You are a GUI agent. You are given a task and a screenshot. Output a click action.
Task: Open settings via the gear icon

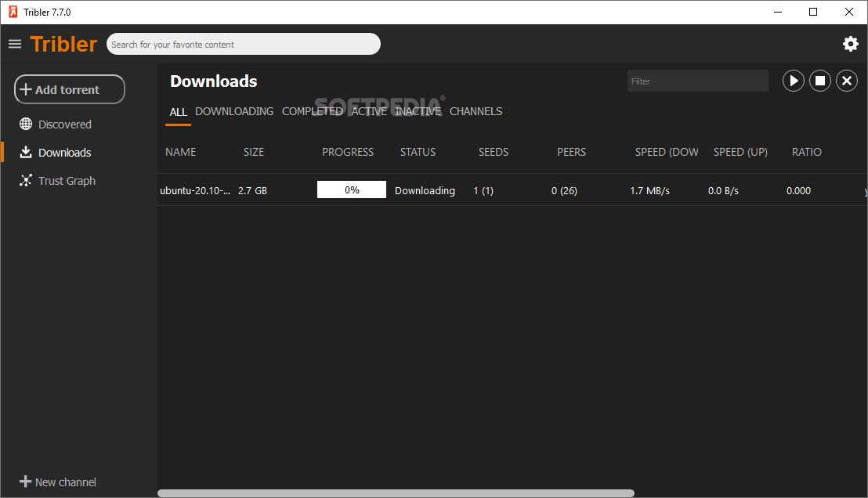click(850, 44)
